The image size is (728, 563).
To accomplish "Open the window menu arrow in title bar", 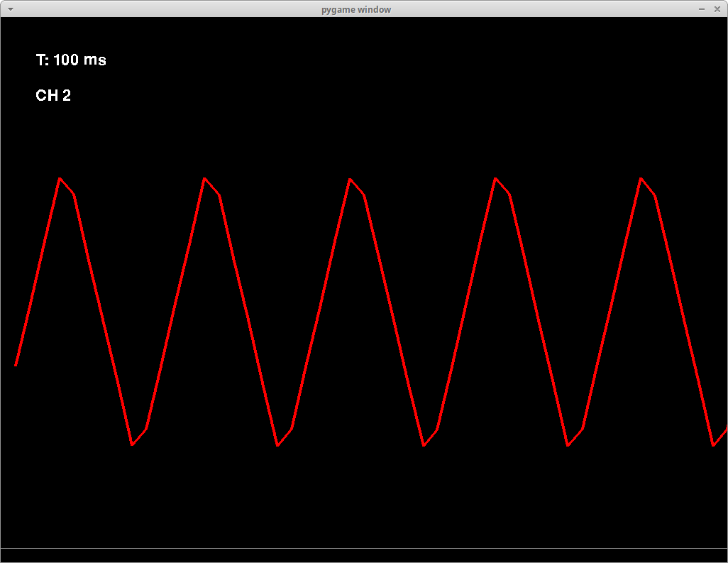I will [x=10, y=9].
